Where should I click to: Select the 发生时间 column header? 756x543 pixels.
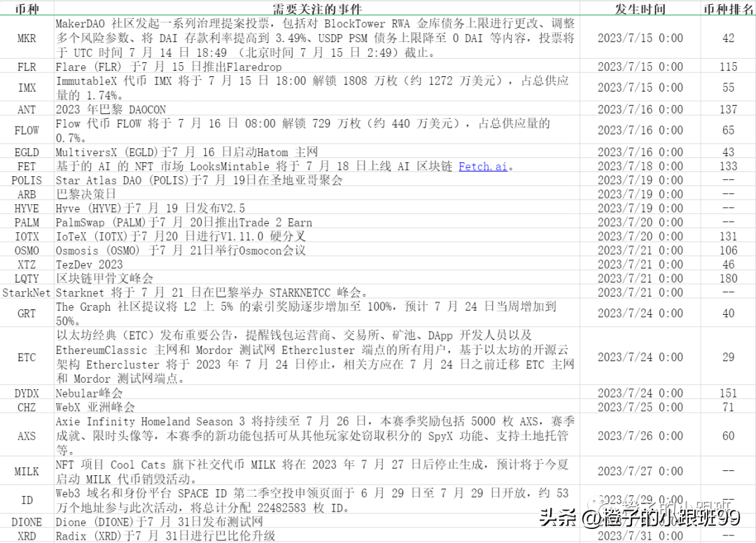tap(640, 8)
